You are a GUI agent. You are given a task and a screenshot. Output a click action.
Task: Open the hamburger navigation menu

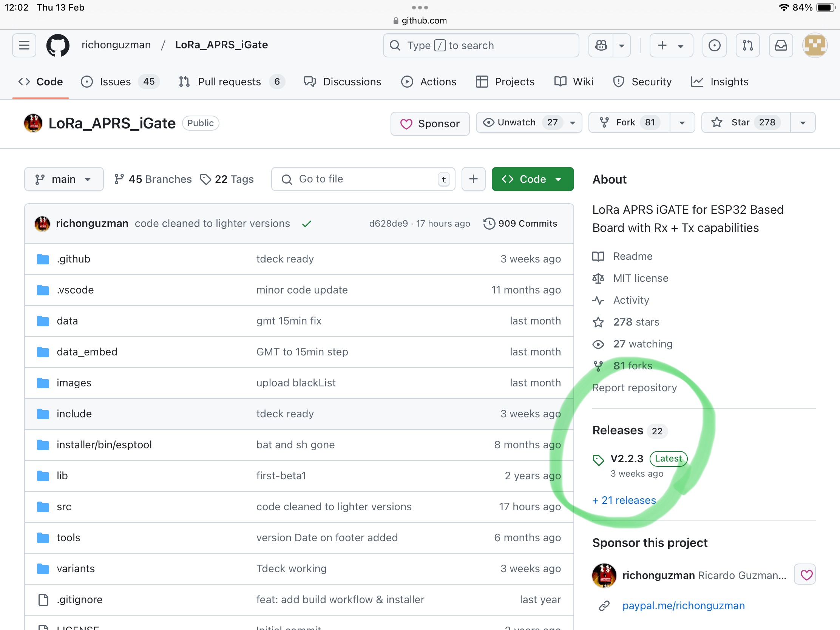[x=24, y=45]
